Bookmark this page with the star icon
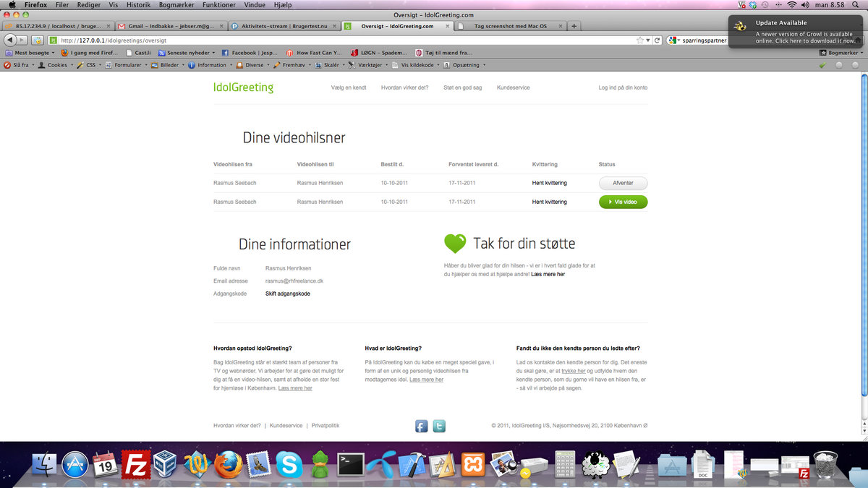Screen dimensions: 868x488 pos(640,40)
